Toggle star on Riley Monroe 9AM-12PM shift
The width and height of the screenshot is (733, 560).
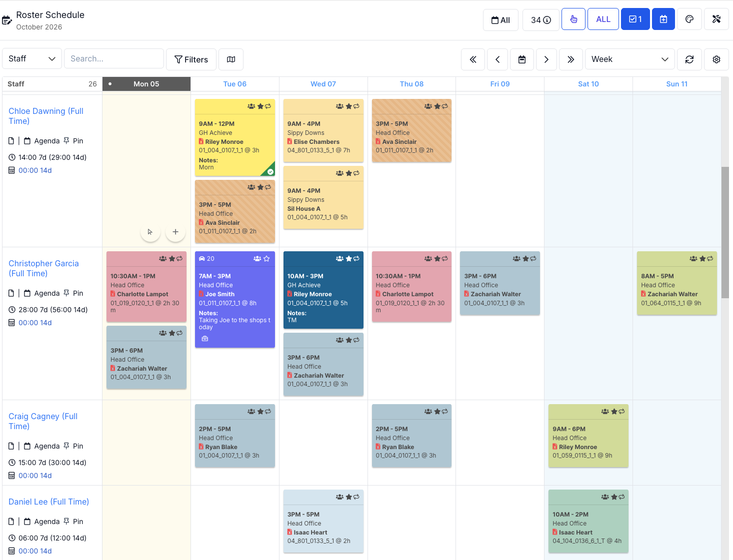click(x=260, y=106)
